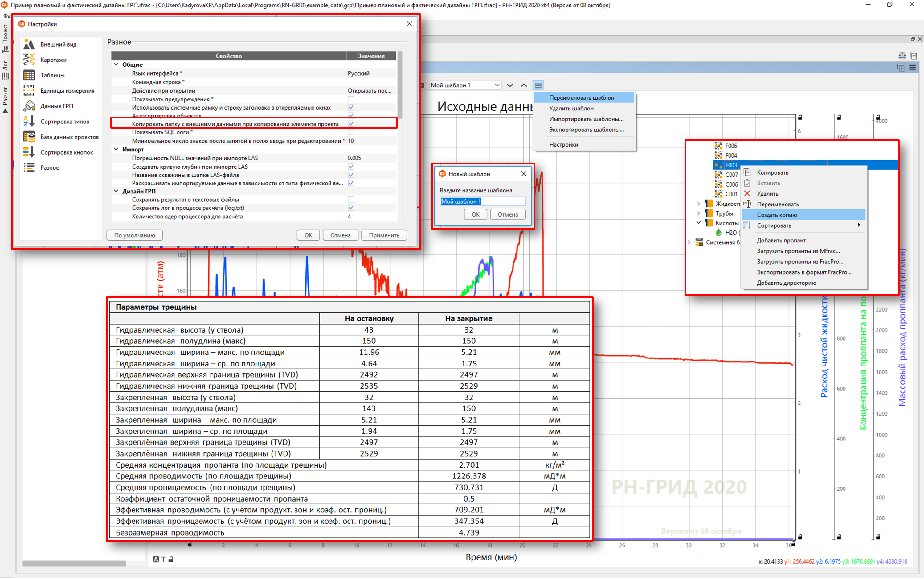
Task: Open Сортировка типов settings section
Action: tap(65, 122)
